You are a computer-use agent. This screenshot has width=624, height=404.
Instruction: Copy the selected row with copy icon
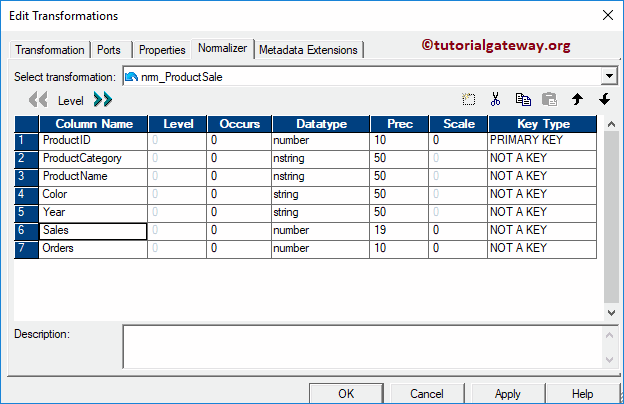[x=523, y=99]
